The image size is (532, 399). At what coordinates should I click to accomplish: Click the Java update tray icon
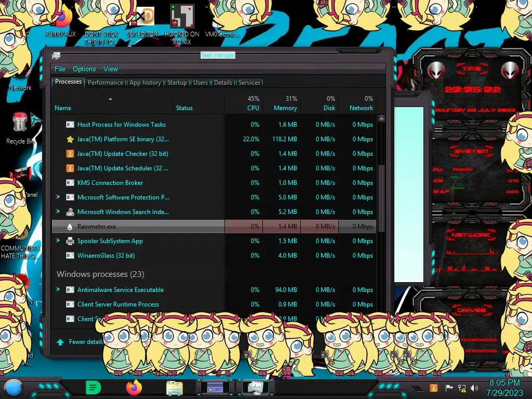pos(434,388)
